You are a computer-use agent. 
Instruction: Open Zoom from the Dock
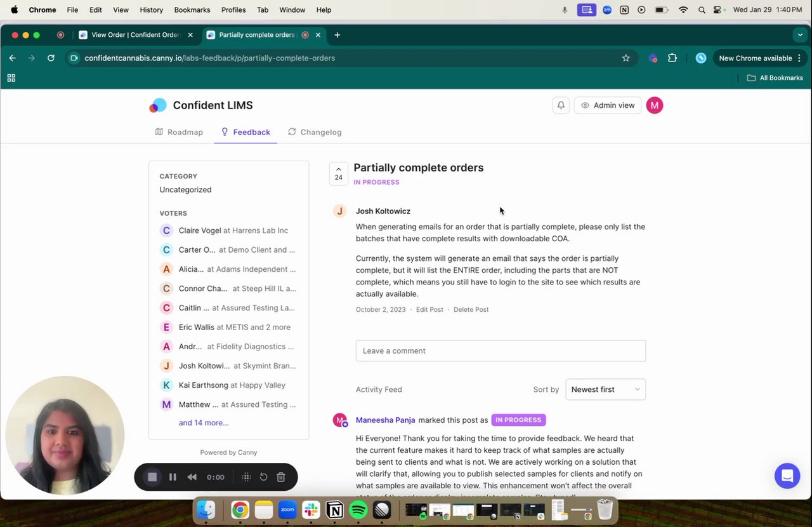pos(287,510)
